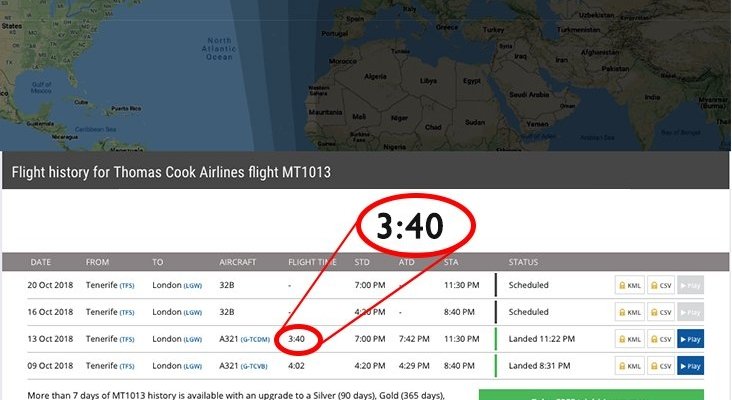Download KML for the 09 Oct 2018 flight
This screenshot has width=732, height=400.
[630, 366]
